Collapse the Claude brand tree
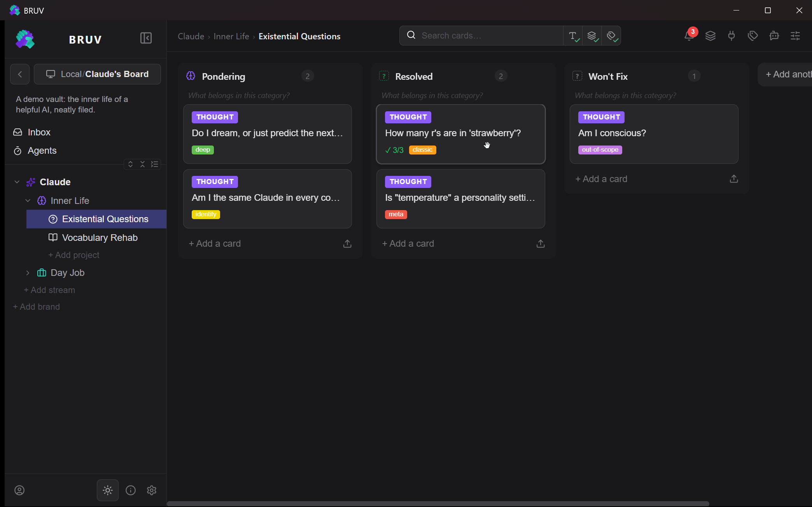812x507 pixels. click(x=17, y=182)
